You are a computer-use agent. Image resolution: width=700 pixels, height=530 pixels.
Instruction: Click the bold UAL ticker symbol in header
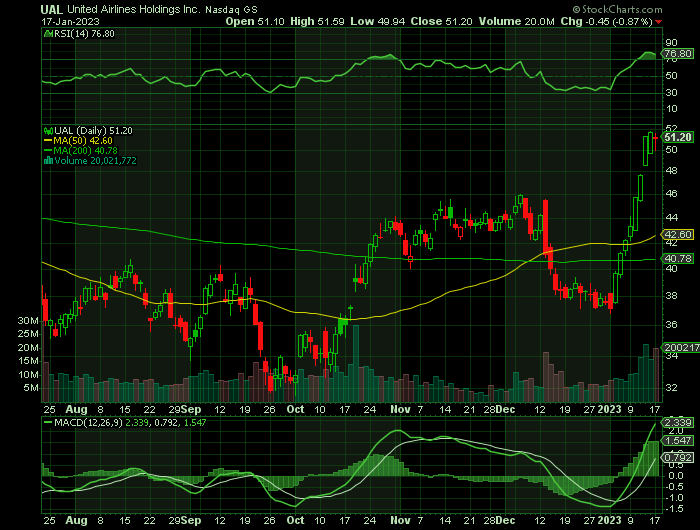pyautogui.click(x=52, y=9)
